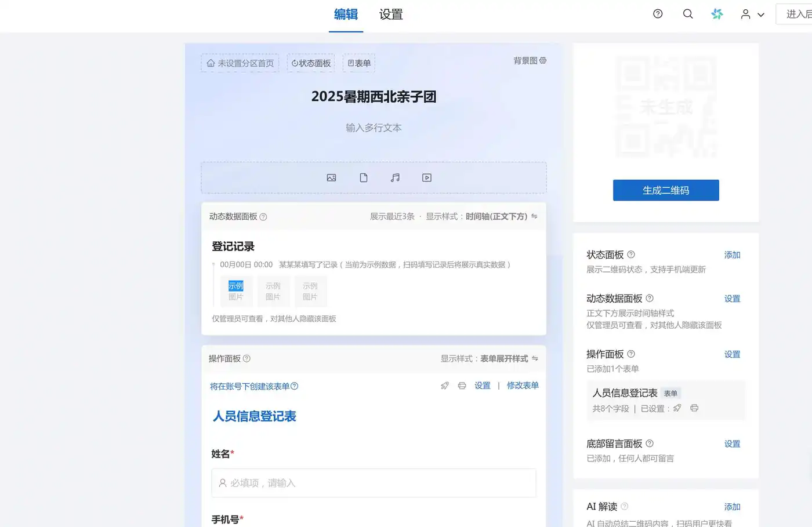Expand the account dropdown chevron
Viewport: 812px width, 527px height.
tap(761, 14)
